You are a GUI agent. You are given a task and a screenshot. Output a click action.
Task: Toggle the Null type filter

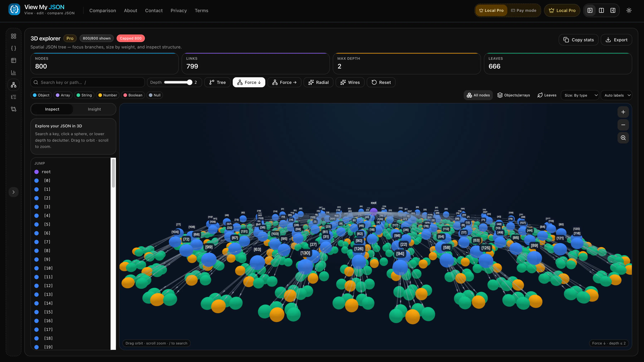155,95
